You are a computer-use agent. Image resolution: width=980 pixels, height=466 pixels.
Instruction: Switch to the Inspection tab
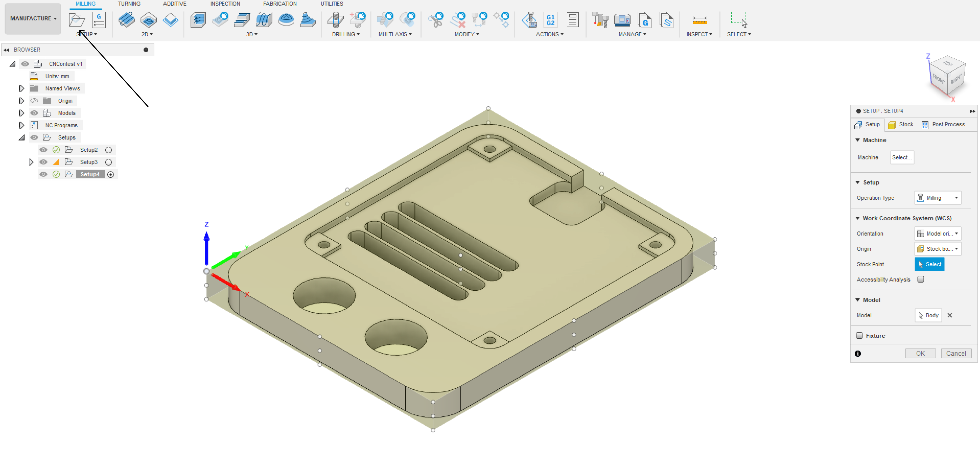[225, 4]
